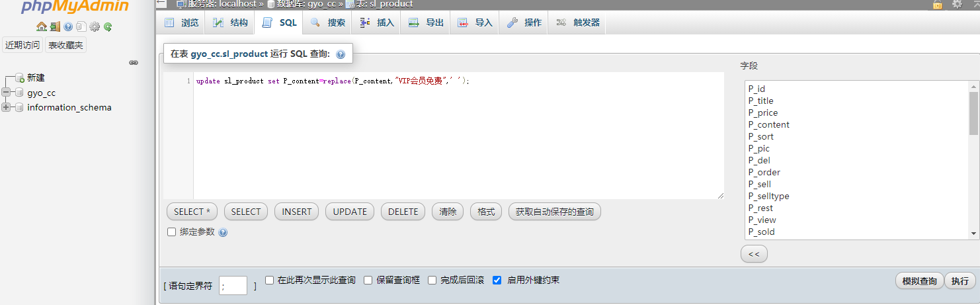Open the 导出 tab
This screenshot has width=980, height=305.
426,22
